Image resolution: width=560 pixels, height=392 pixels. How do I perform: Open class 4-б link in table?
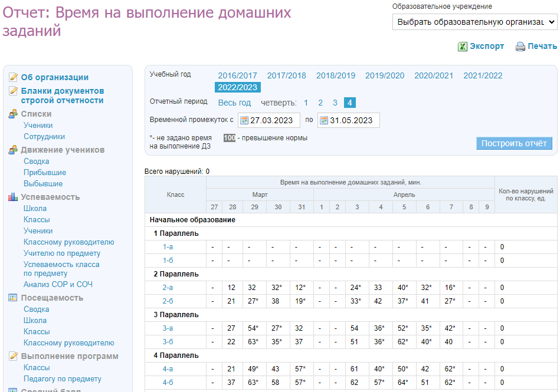pyautogui.click(x=168, y=383)
